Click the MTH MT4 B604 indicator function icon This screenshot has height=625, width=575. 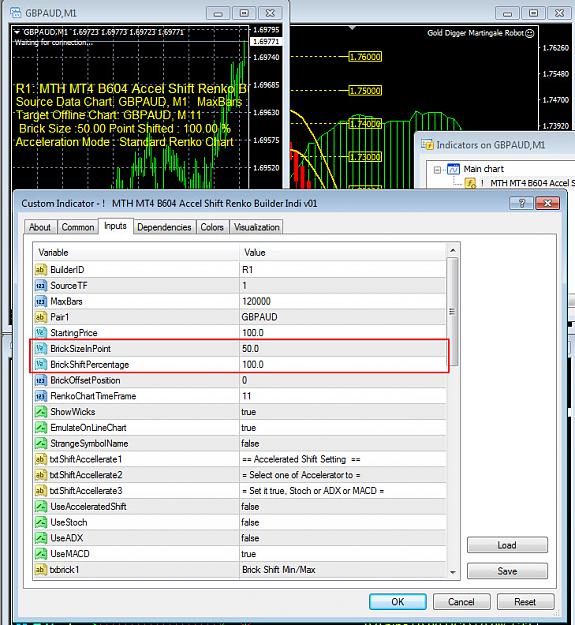click(471, 183)
